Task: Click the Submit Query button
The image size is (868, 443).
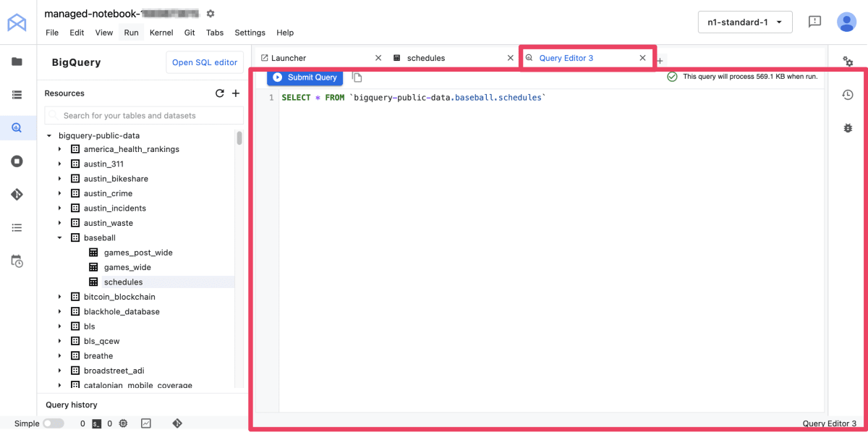Action: (305, 77)
